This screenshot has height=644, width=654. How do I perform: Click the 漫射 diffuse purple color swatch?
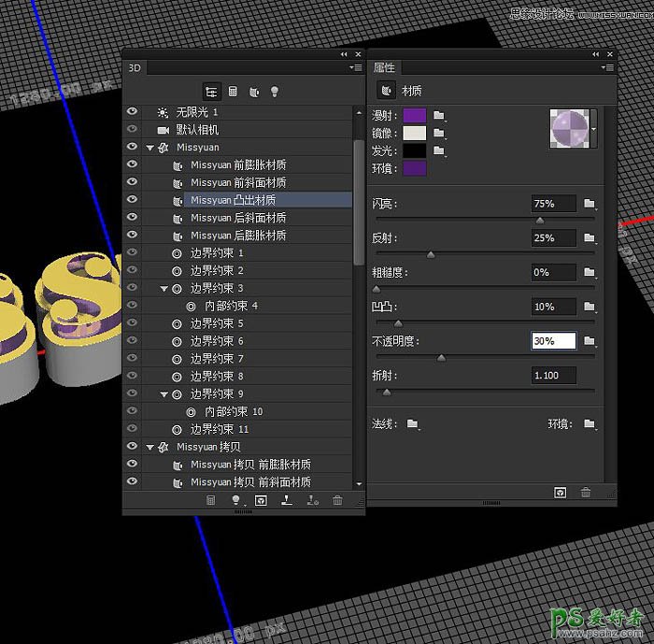pyautogui.click(x=413, y=115)
